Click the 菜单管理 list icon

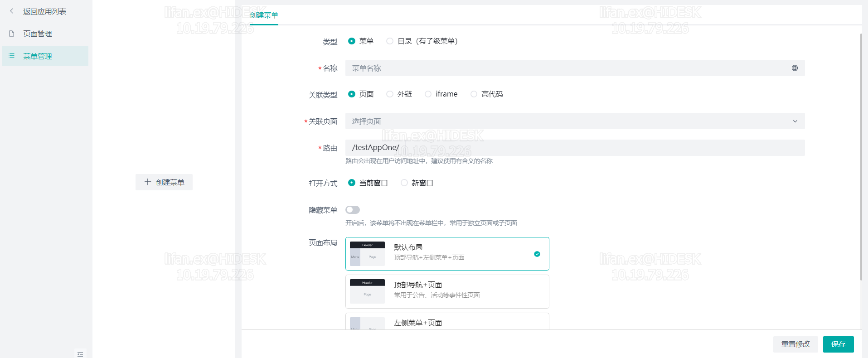coord(12,56)
